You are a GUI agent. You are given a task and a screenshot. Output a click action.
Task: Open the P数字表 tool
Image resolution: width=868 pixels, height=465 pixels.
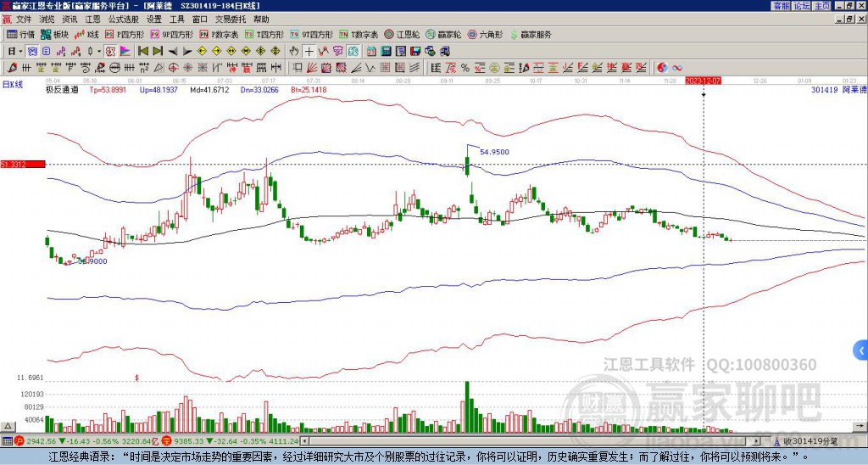point(219,35)
